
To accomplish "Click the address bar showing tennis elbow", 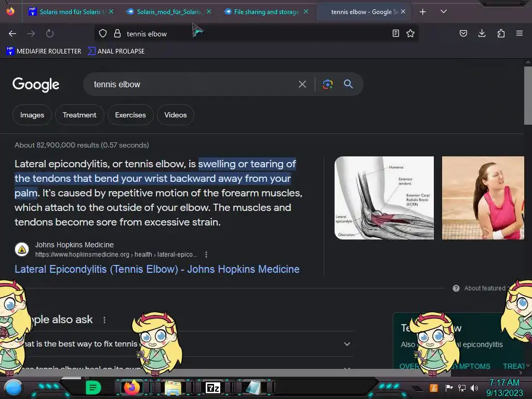I will pyautogui.click(x=256, y=34).
